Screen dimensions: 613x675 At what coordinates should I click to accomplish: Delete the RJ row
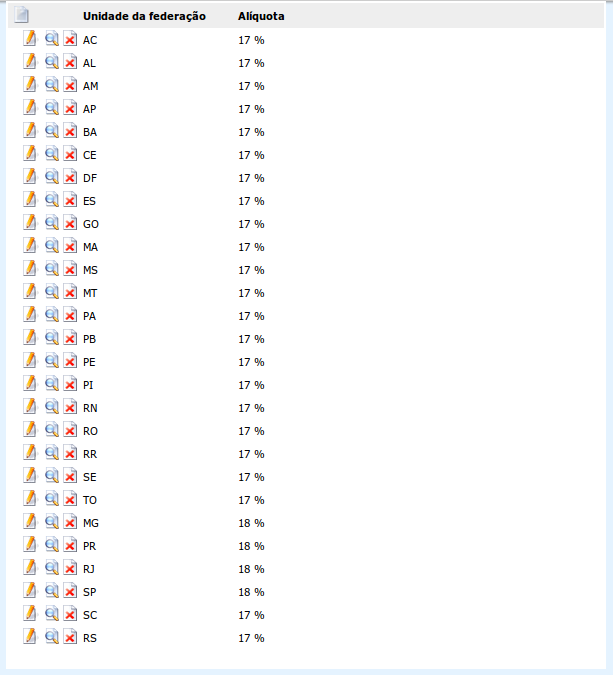pos(70,568)
